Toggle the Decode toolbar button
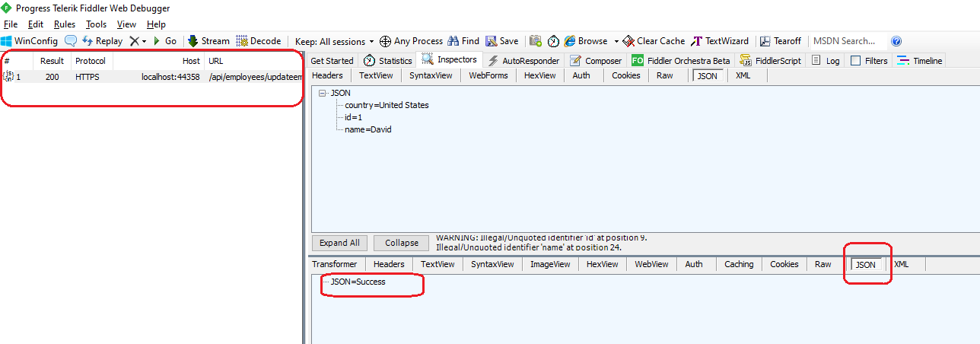The image size is (980, 344). [259, 41]
